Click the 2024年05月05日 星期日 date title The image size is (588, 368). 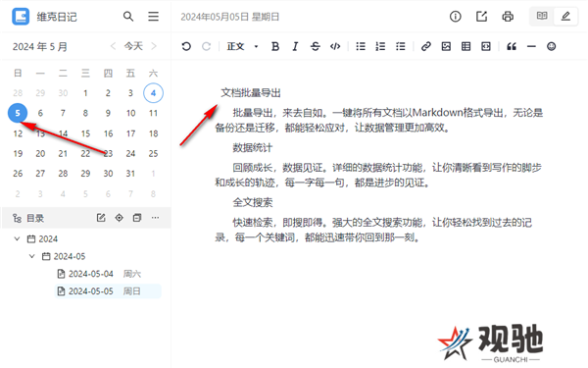coord(230,17)
